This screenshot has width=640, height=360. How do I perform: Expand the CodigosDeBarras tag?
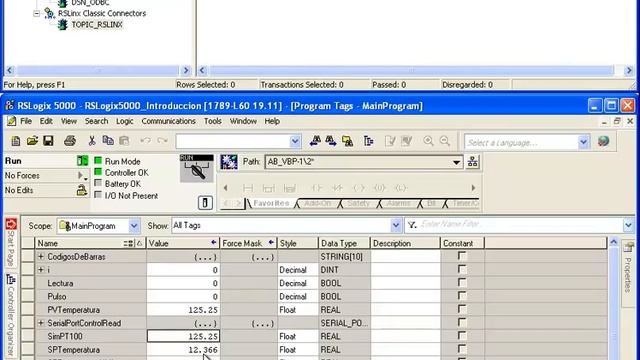[41, 257]
